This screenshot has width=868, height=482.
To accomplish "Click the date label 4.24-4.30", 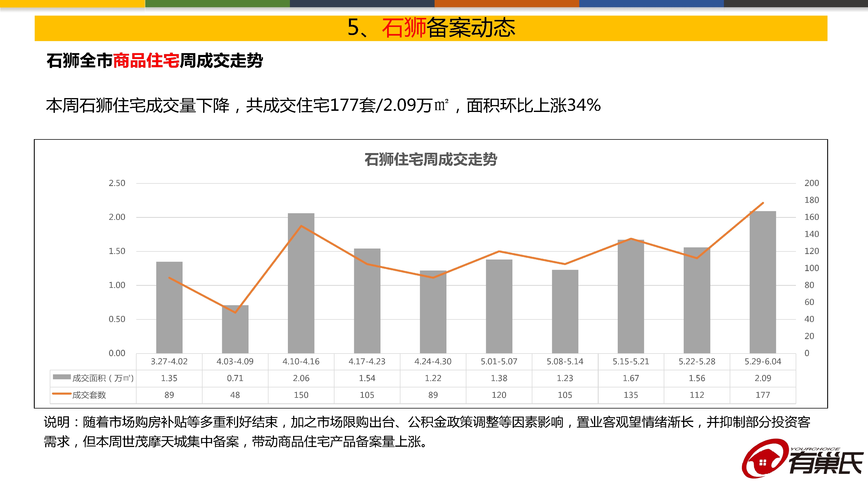I will [433, 361].
